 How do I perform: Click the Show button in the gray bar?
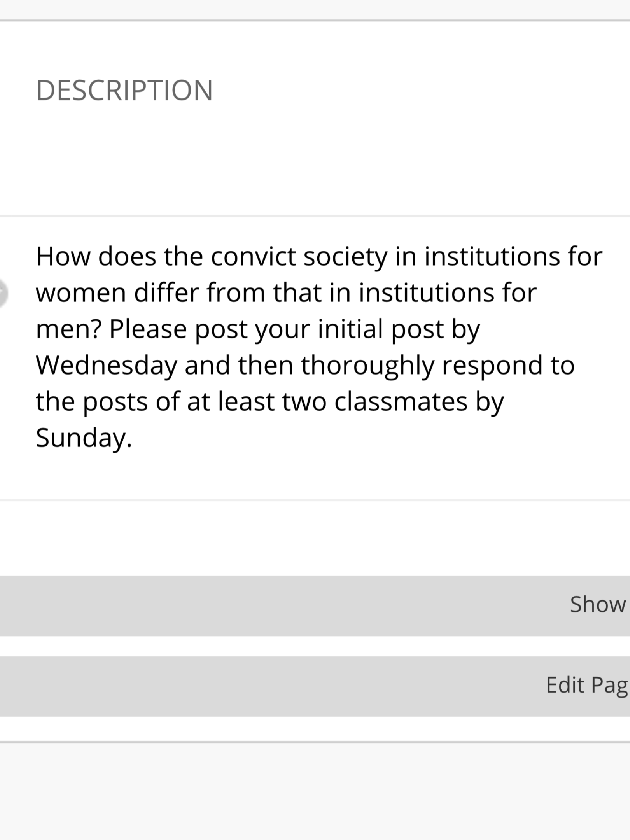pos(598,604)
